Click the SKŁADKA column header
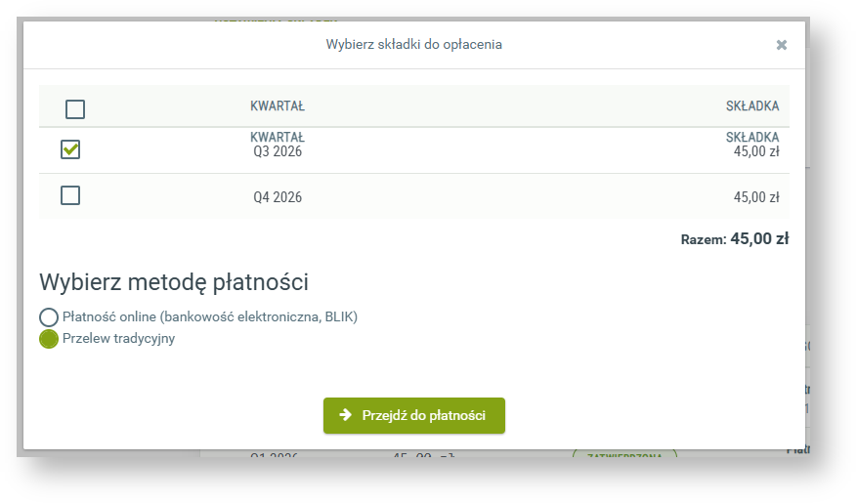The height and width of the screenshot is (504, 857). tap(751, 106)
